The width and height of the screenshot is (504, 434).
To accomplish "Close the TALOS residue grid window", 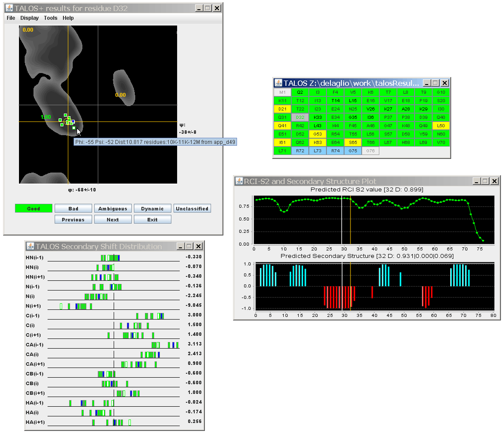I will 445,83.
